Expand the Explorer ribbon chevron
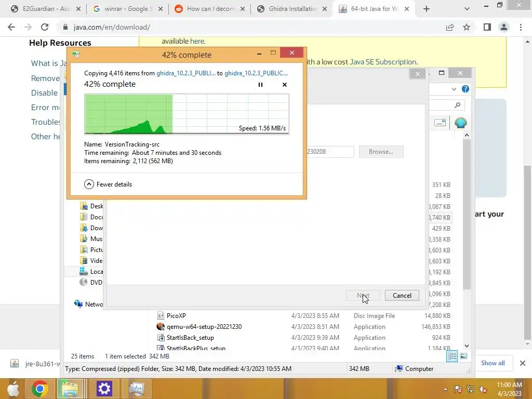532x399 pixels. (454, 89)
